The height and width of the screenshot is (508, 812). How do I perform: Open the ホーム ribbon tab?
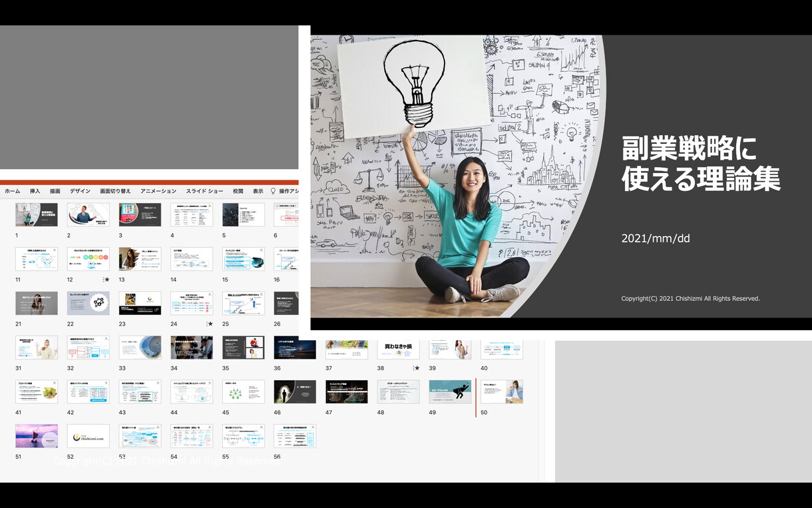13,191
